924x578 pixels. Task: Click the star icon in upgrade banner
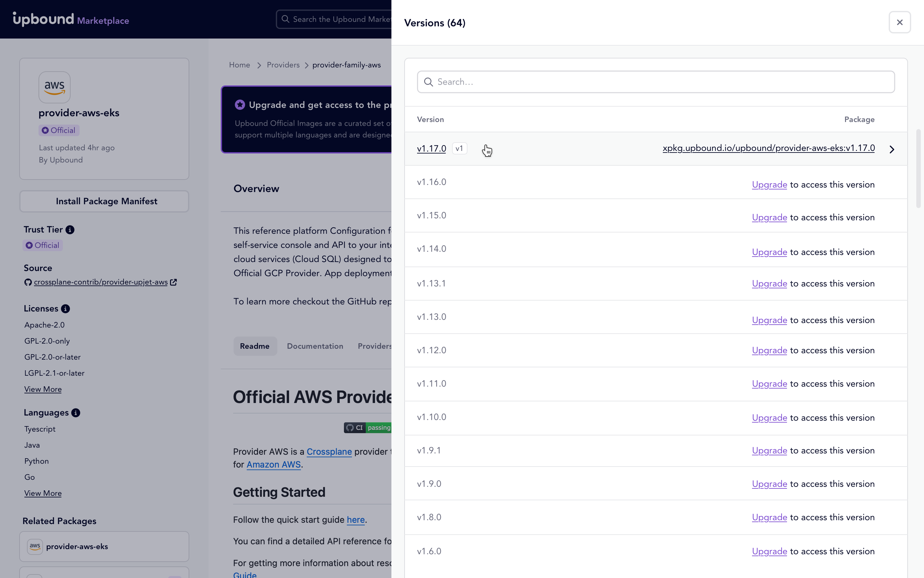point(240,105)
